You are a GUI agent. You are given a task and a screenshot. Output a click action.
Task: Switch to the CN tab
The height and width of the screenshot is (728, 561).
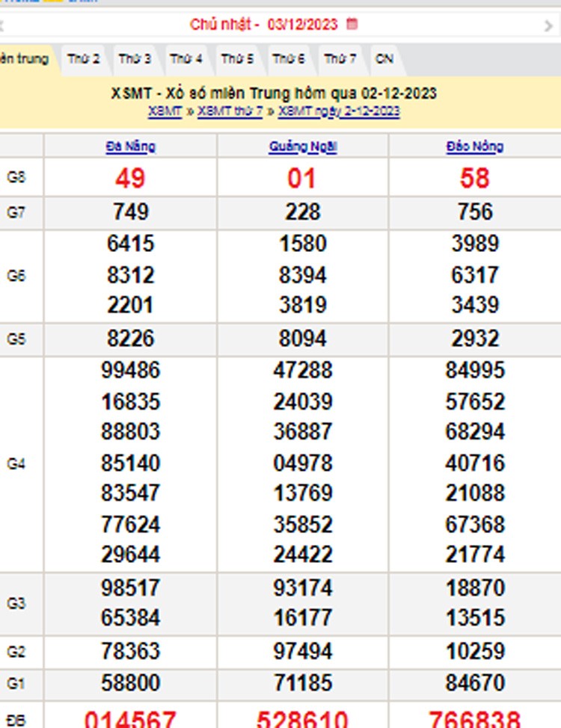pyautogui.click(x=384, y=58)
